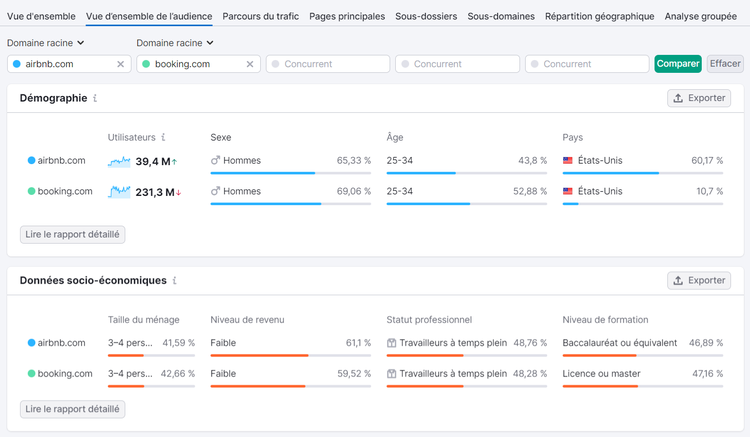Click Licence ou master education entry
This screenshot has width=750, height=437.
point(601,373)
